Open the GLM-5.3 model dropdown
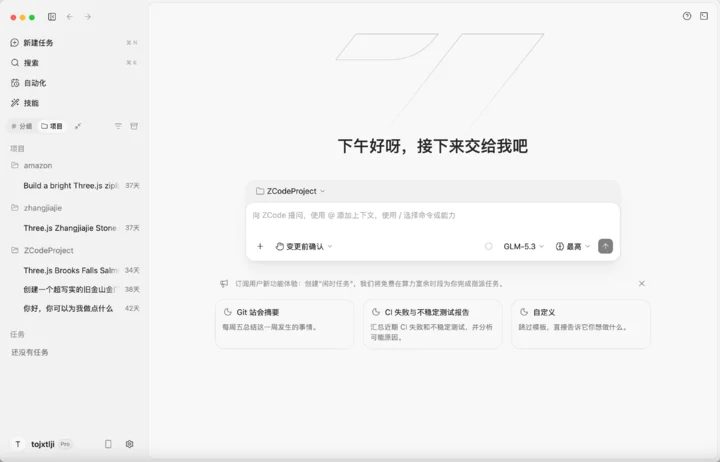Image resolution: width=720 pixels, height=462 pixels. coord(523,247)
